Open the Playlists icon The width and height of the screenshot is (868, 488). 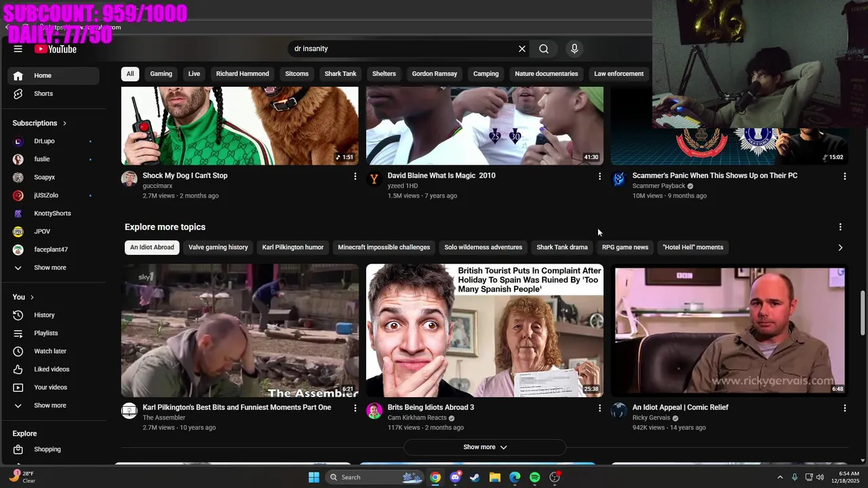18,333
